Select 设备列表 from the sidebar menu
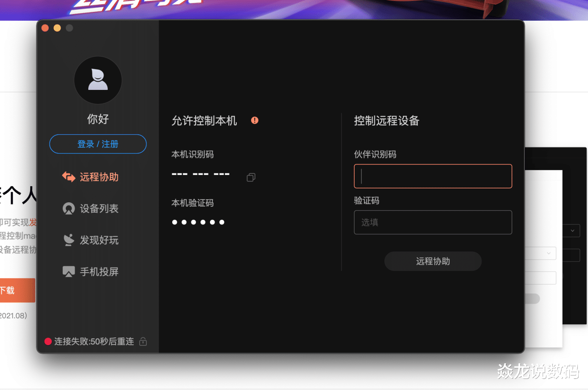This screenshot has height=390, width=588. [x=99, y=208]
